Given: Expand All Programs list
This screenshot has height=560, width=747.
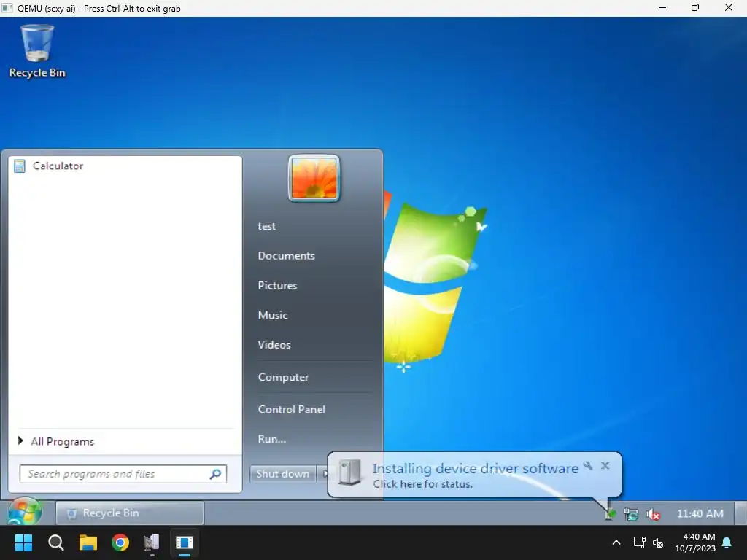Looking at the screenshot, I should point(62,441).
